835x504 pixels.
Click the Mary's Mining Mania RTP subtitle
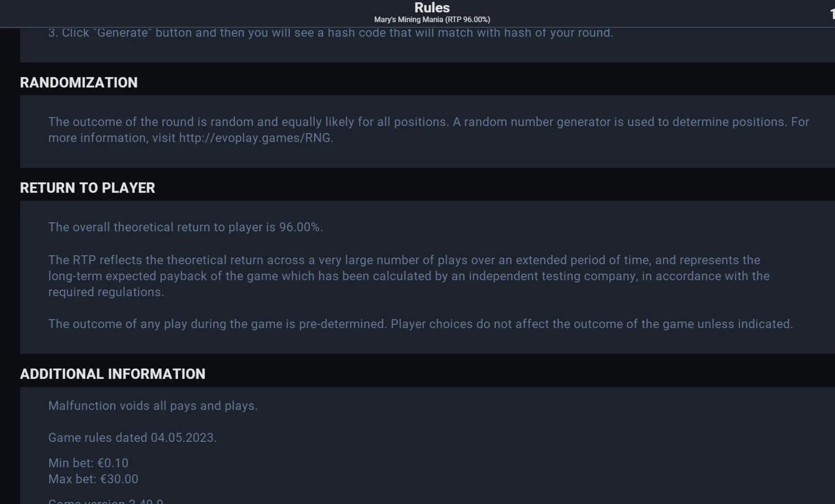[x=432, y=20]
